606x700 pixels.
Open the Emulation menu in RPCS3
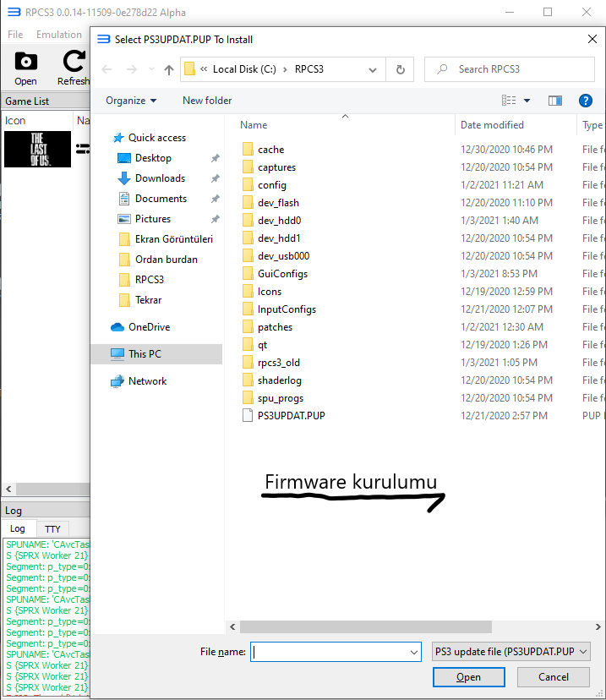click(59, 35)
